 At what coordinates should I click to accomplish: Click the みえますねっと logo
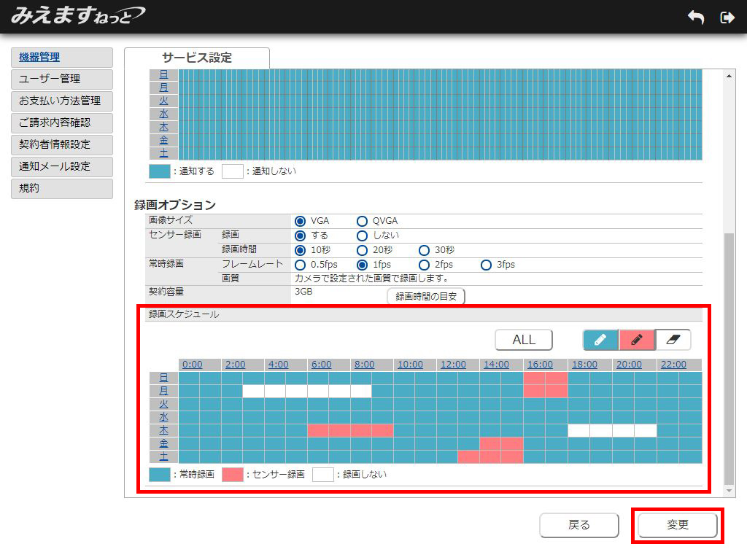coord(77,15)
